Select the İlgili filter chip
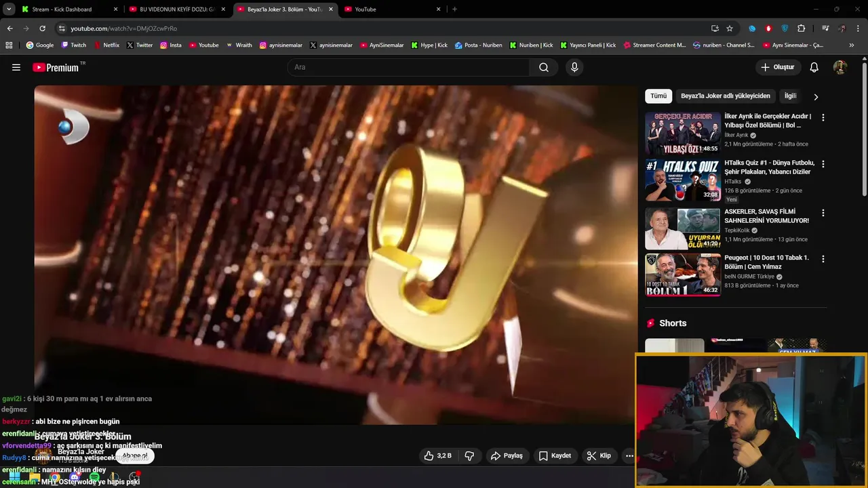This screenshot has height=488, width=868. 791,96
